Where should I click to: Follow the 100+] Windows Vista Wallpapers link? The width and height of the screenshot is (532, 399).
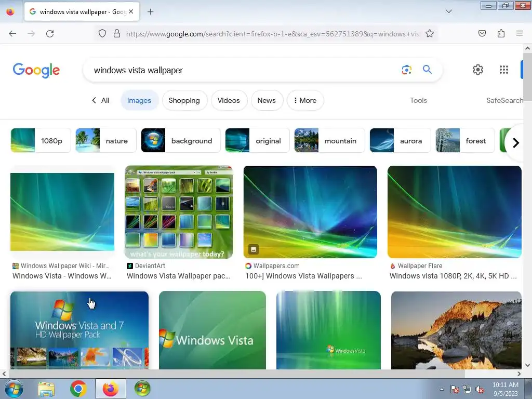click(303, 276)
